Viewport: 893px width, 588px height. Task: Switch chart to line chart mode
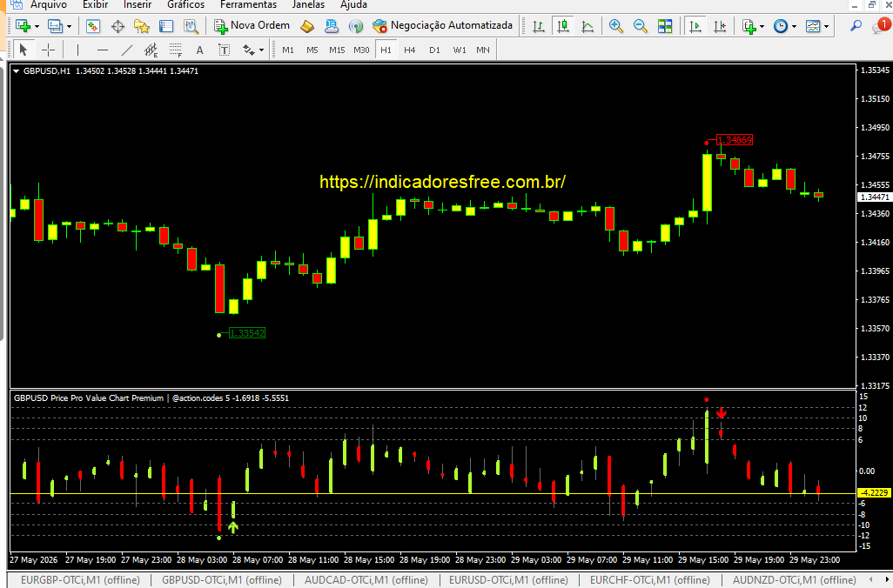[x=587, y=26]
